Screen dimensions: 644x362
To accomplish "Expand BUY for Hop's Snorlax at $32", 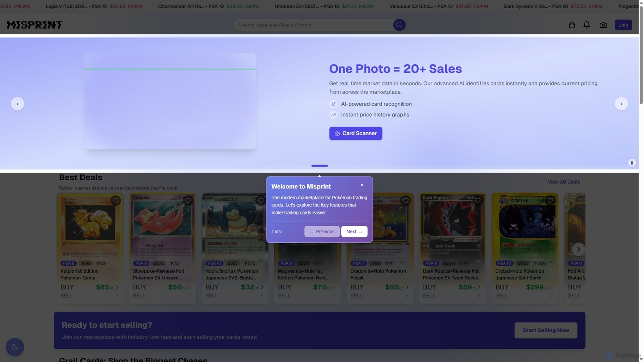I will point(234,287).
